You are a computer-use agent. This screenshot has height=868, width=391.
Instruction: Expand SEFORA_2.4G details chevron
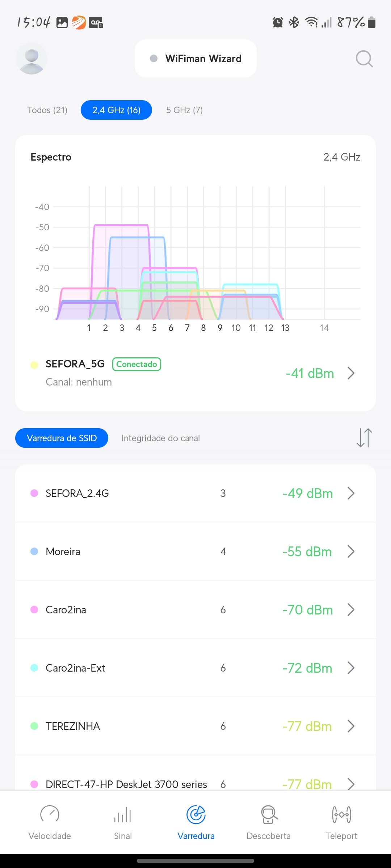pos(351,493)
